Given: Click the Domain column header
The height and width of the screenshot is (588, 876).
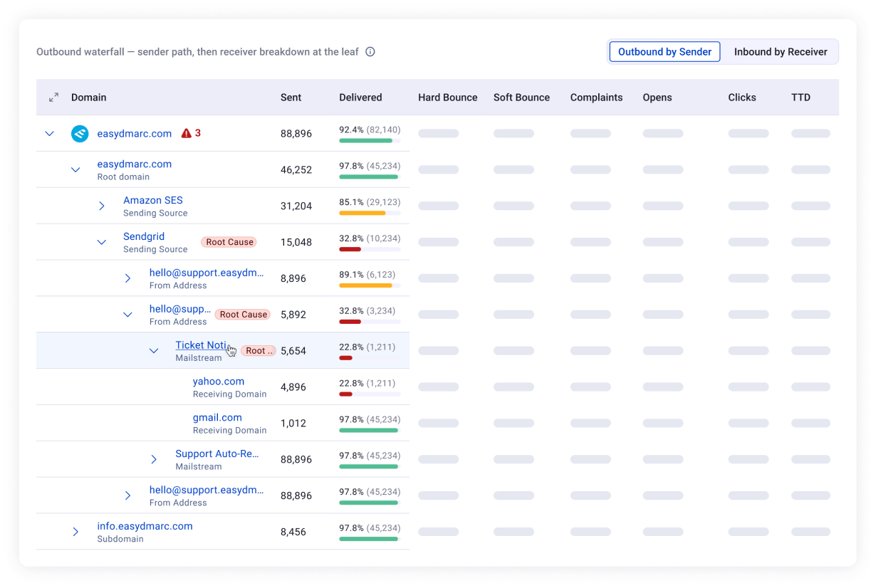Looking at the screenshot, I should (89, 98).
